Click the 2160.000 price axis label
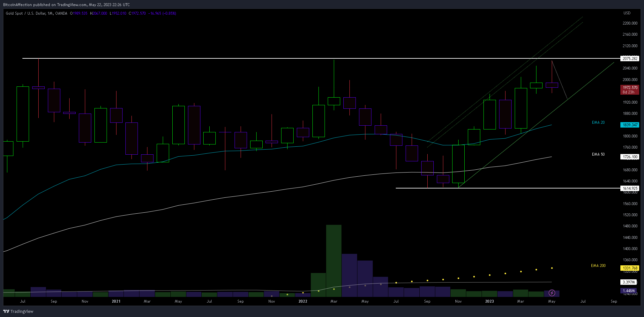Viewport: 644px width, 317px height. click(x=630, y=34)
